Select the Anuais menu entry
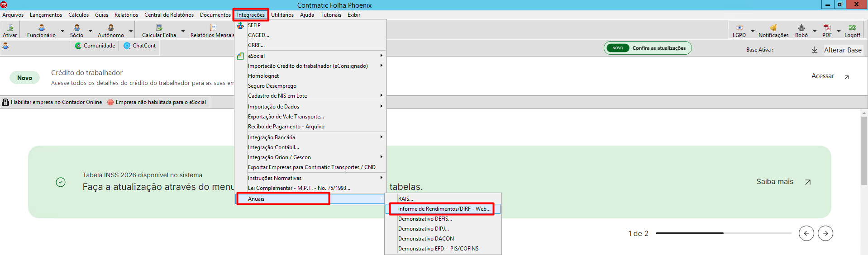 (310, 199)
